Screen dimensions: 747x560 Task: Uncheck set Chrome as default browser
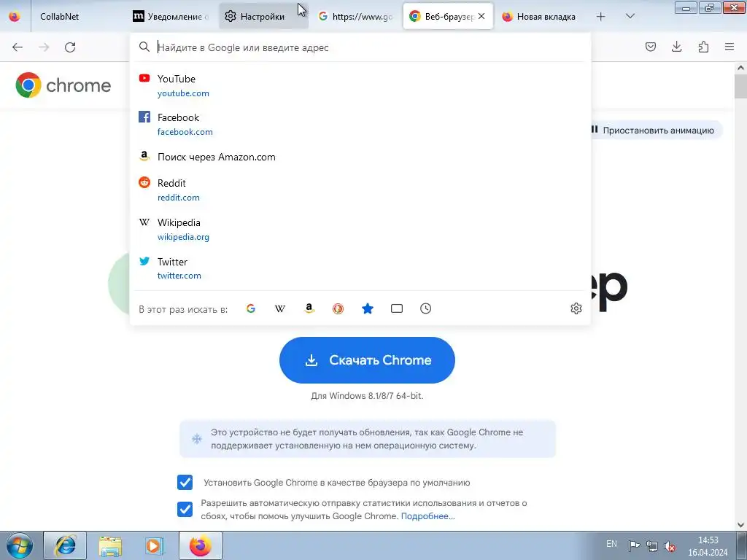pos(185,483)
